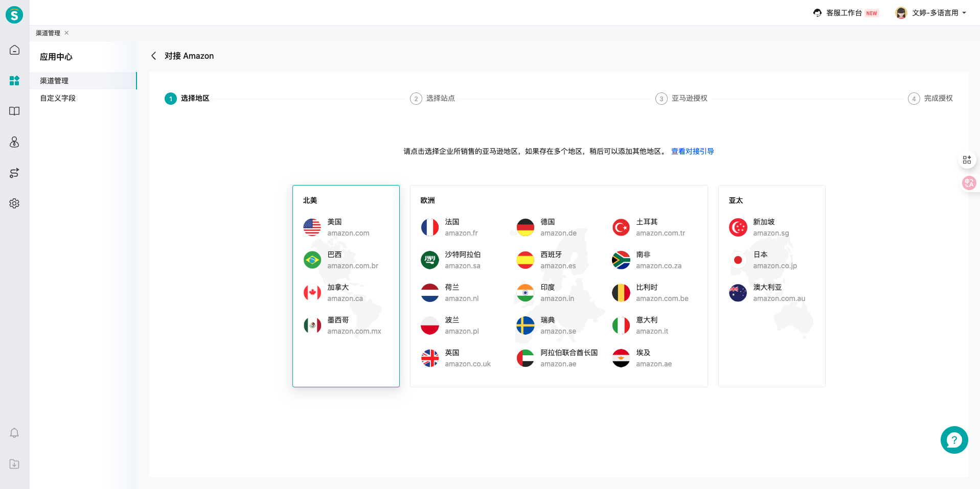Choose the 欧洲 region card heading
Viewport: 980px width, 489px height.
pos(427,200)
